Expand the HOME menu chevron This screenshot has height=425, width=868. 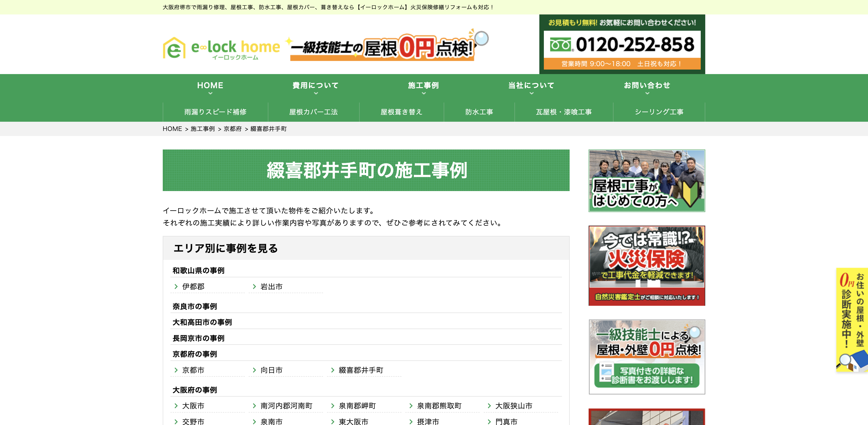[x=210, y=93]
